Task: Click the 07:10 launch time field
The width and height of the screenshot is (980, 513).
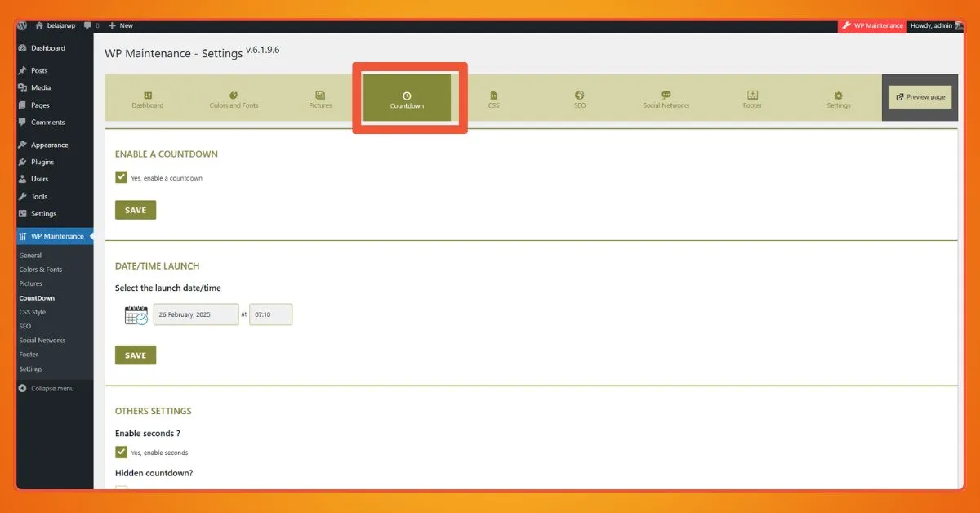Action: pyautogui.click(x=270, y=315)
